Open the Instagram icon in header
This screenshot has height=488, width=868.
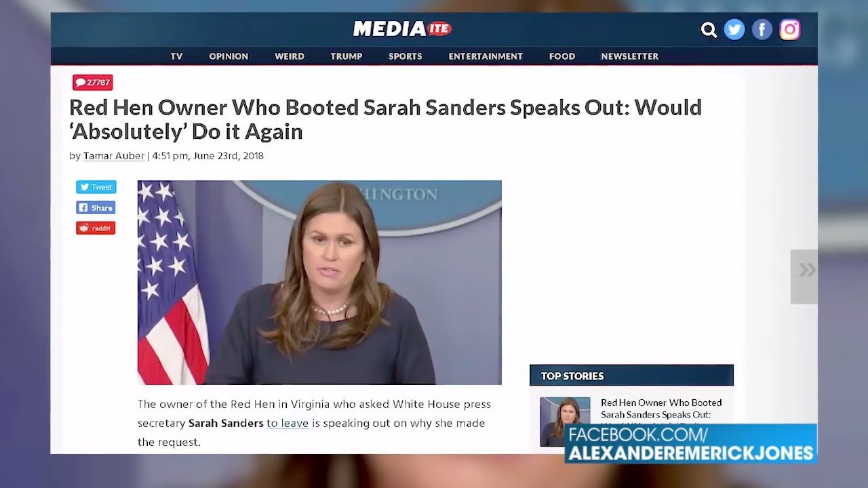(x=790, y=30)
